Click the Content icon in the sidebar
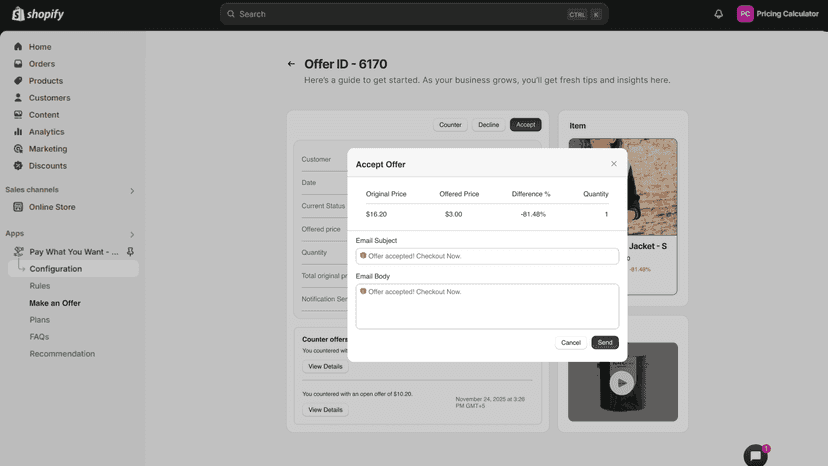 [x=18, y=114]
